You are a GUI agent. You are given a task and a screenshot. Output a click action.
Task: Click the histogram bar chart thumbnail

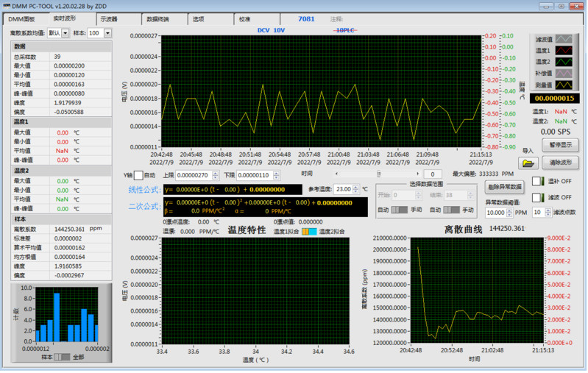(x=65, y=316)
